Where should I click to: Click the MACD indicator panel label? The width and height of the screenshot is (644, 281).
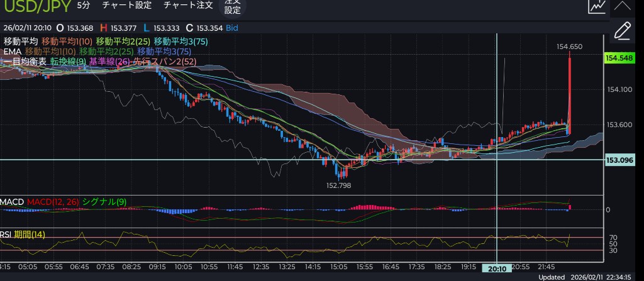point(12,202)
